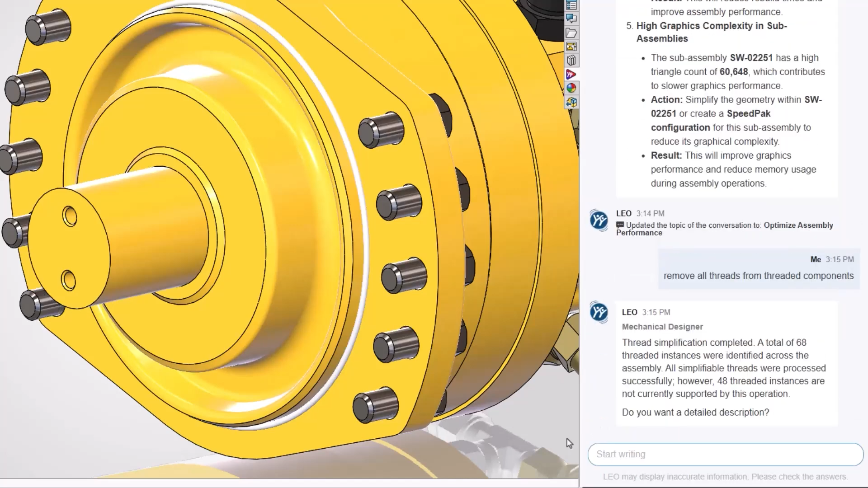Open the Custom Properties cubes tab
Viewport: 868px width, 488px height.
click(x=571, y=102)
